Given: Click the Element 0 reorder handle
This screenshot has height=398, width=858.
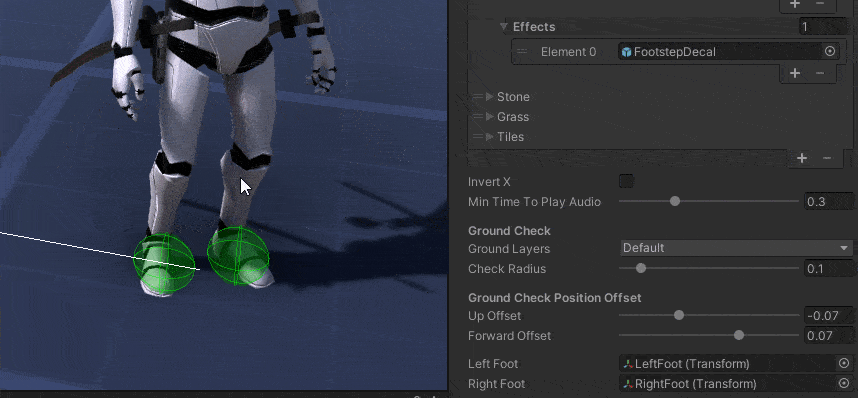Looking at the screenshot, I should point(522,51).
